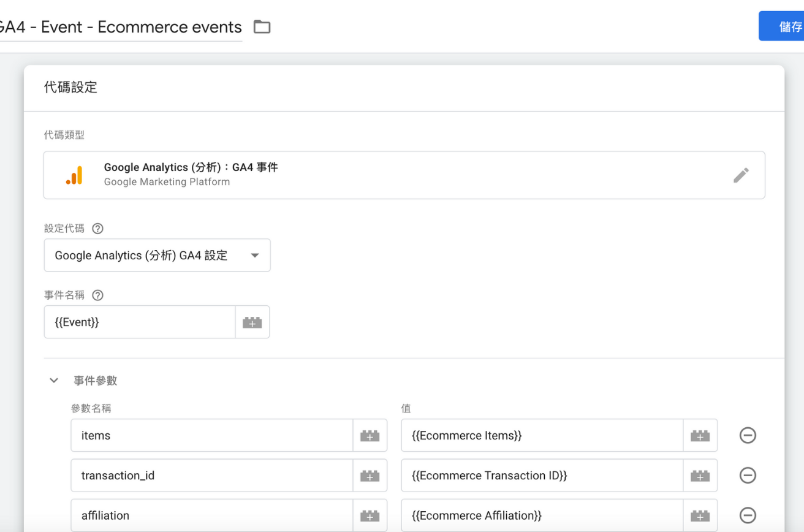804x532 pixels.
Task: Remove the affiliation parameter row
Action: coord(747,515)
